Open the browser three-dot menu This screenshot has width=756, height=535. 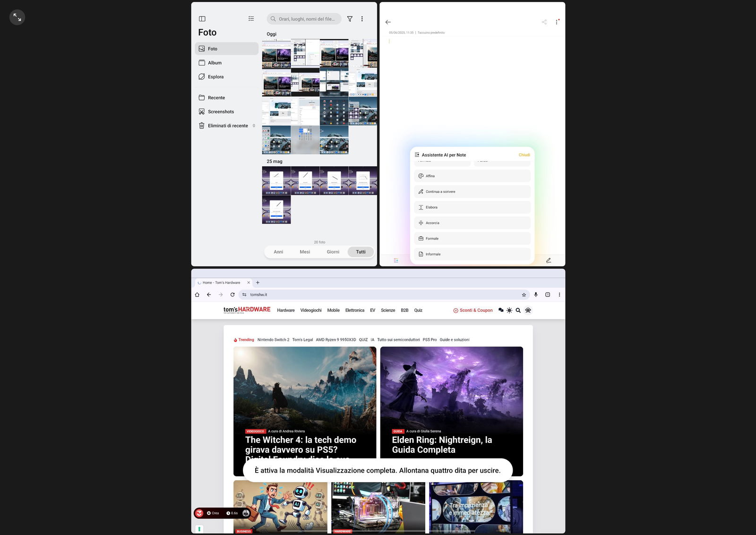[559, 294]
